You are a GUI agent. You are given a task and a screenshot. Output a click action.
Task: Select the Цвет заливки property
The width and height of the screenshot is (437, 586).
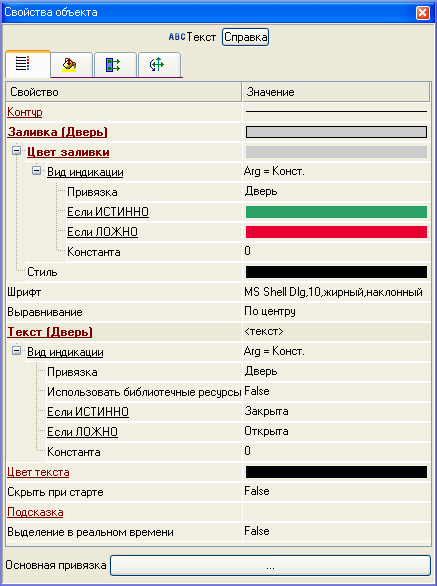coord(68,152)
